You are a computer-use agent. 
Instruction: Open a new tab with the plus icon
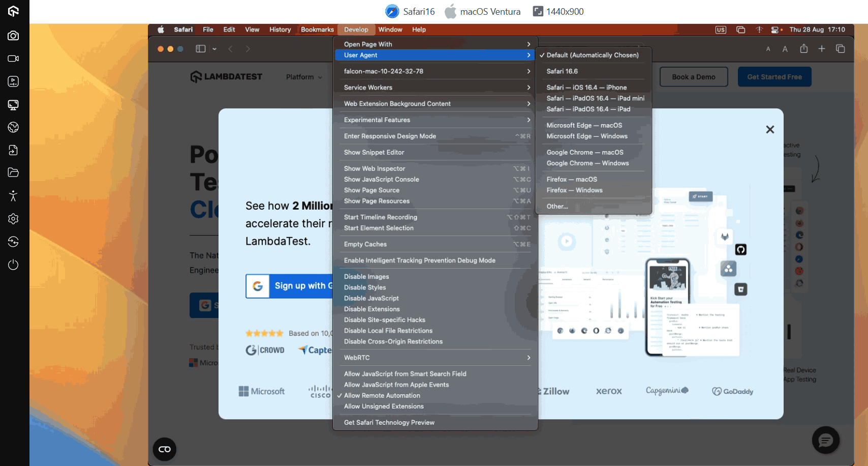coord(822,48)
